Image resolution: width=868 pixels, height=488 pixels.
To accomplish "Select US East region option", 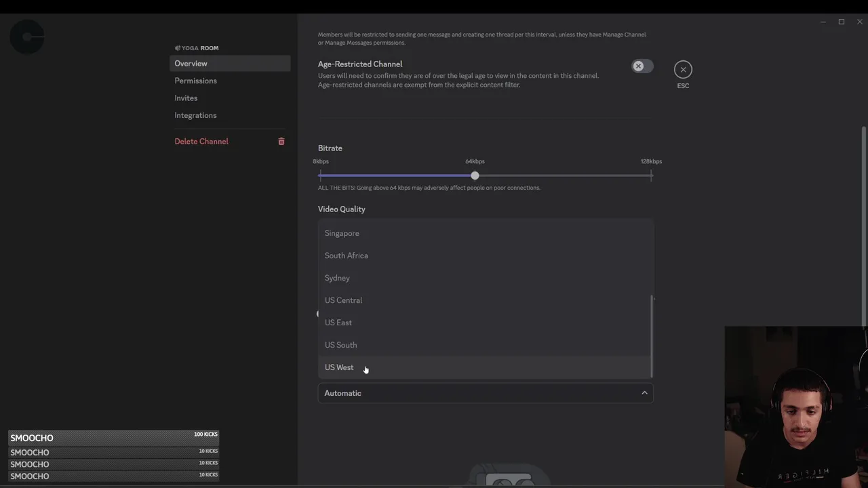I will point(338,323).
